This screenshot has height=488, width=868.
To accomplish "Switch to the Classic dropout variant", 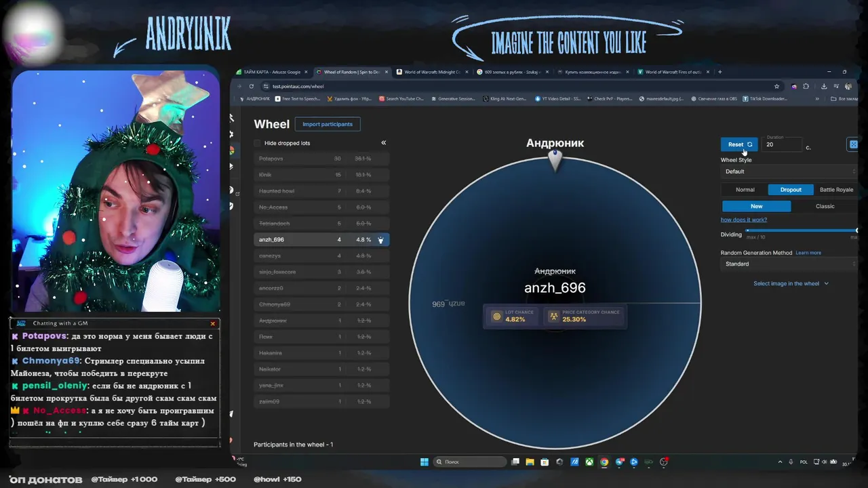I will click(x=825, y=206).
